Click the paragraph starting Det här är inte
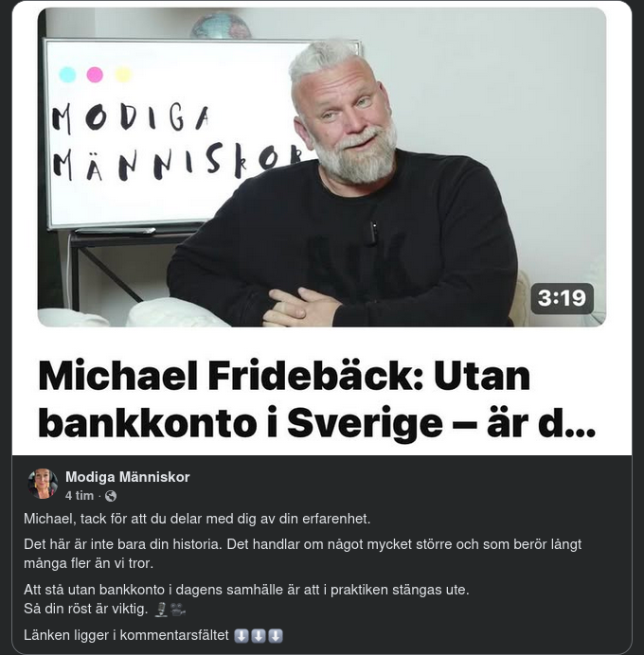 (302, 554)
